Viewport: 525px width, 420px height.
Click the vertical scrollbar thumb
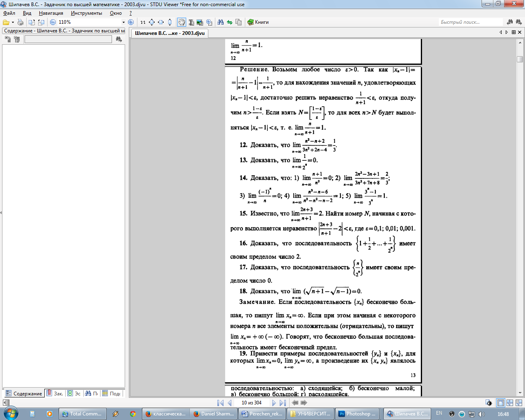tap(520, 59)
